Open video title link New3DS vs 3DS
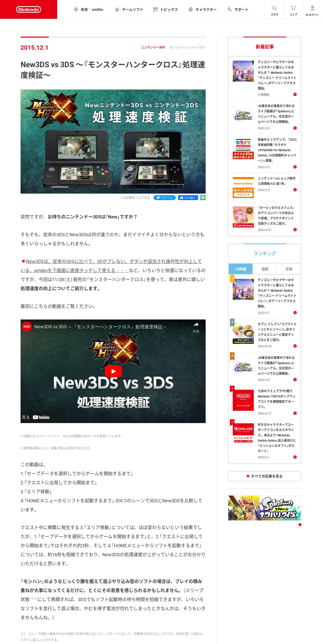 [100, 327]
